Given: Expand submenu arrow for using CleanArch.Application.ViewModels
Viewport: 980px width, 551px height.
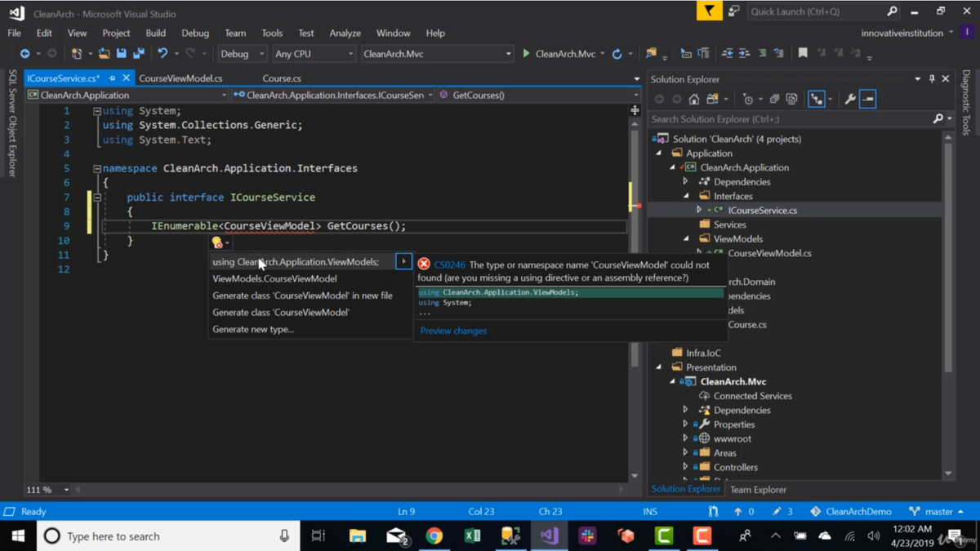Looking at the screenshot, I should coord(403,261).
